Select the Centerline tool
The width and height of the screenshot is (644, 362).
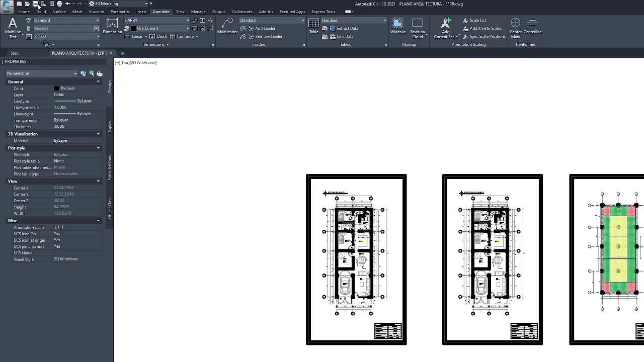532,26
